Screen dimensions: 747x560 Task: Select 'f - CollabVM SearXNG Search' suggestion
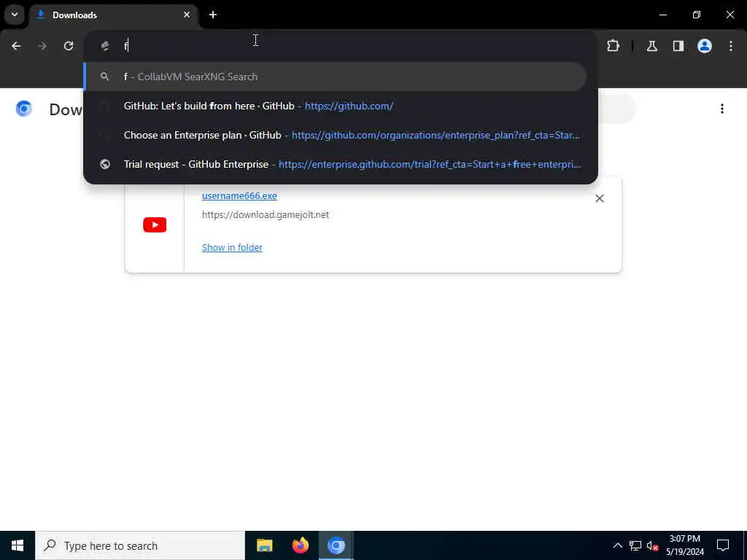coord(335,77)
